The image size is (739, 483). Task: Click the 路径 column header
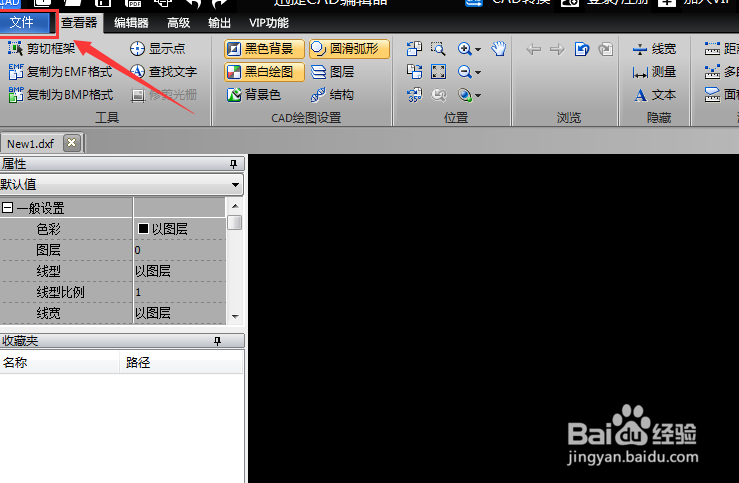tap(181, 362)
